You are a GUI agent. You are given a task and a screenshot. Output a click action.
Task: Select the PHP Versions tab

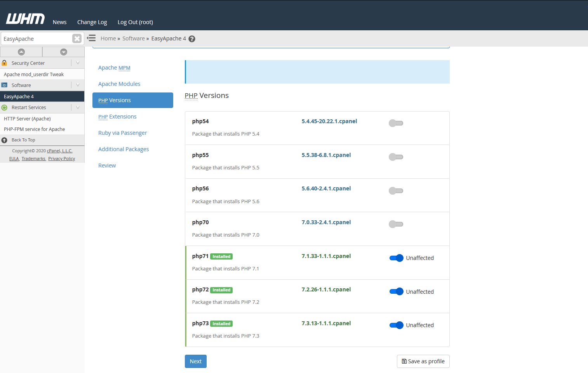tap(133, 100)
